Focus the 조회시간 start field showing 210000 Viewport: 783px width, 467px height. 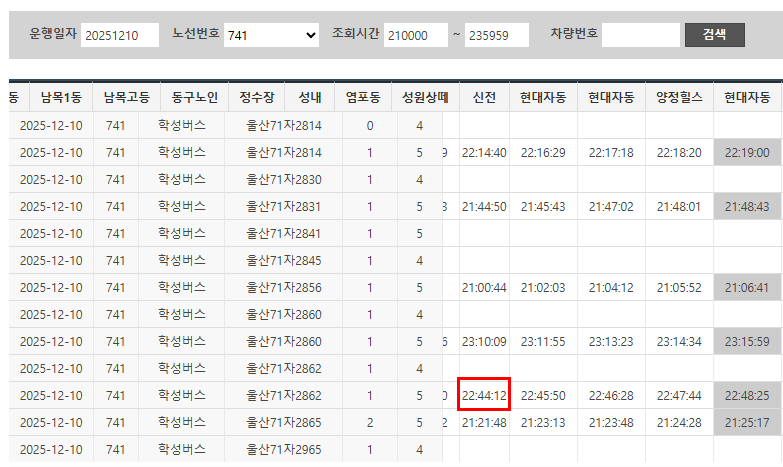(x=416, y=35)
